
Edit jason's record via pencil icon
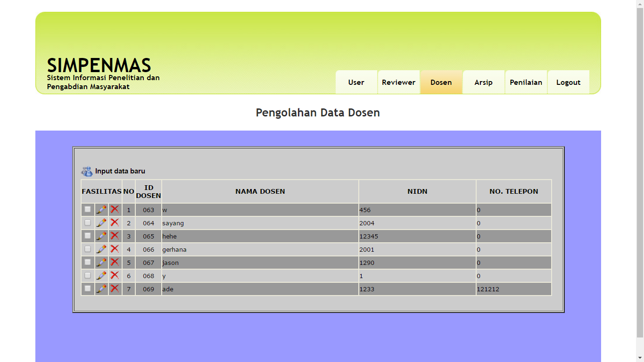coord(101,262)
